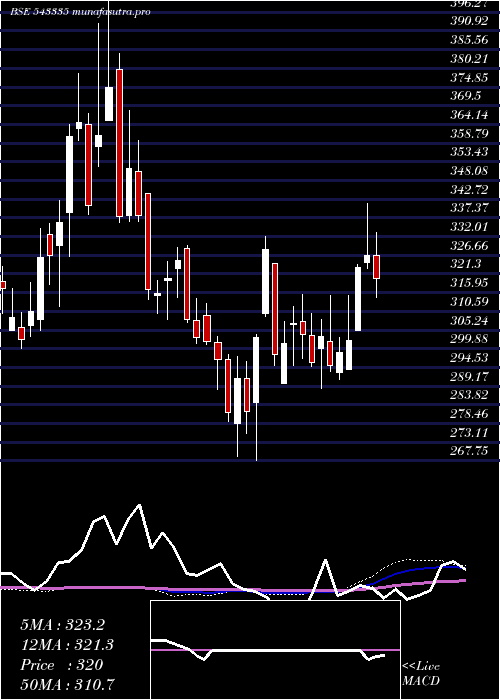Click the 385.56 price axis label
The height and width of the screenshot is (700, 500).
(469, 40)
